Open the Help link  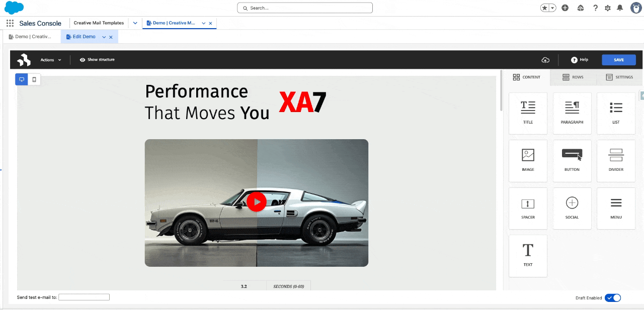[580, 60]
